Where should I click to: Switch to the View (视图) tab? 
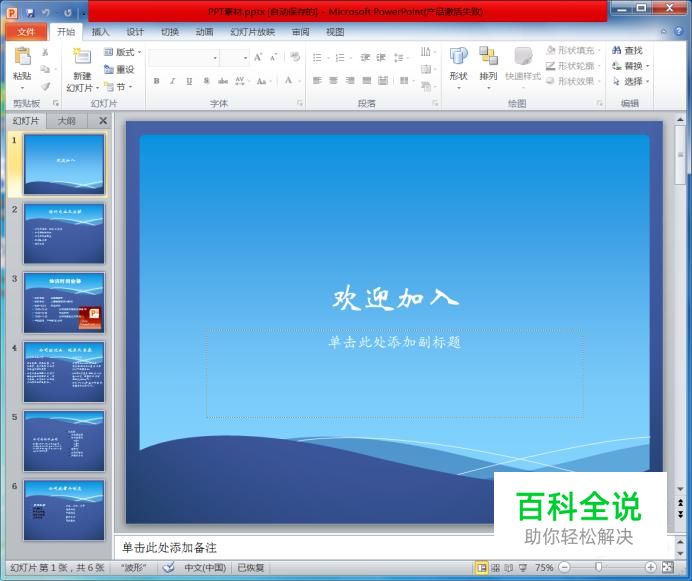tap(335, 32)
